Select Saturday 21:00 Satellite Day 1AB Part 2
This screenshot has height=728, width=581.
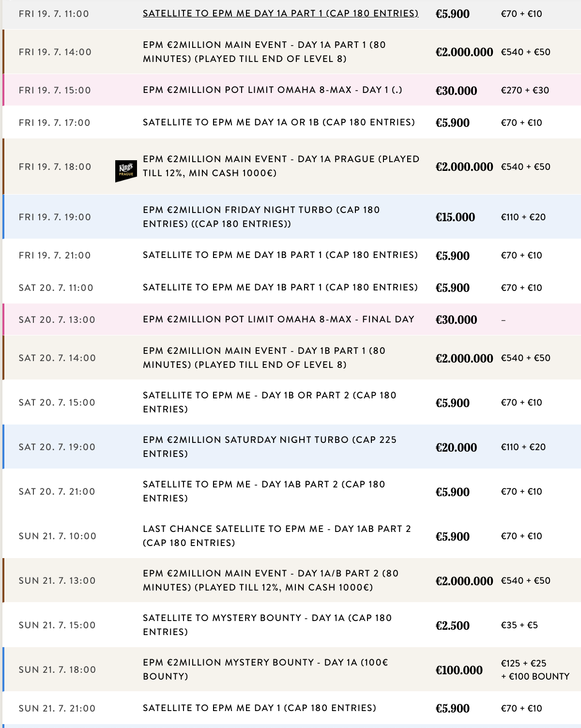264,491
